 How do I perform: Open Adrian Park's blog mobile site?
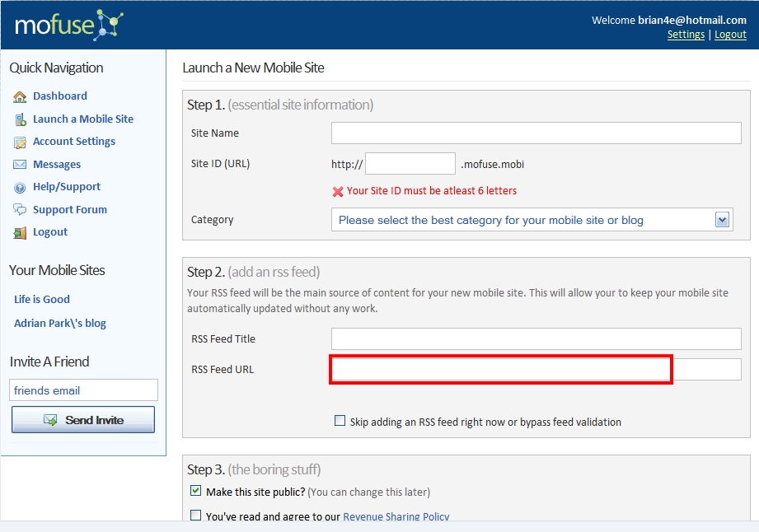point(60,323)
